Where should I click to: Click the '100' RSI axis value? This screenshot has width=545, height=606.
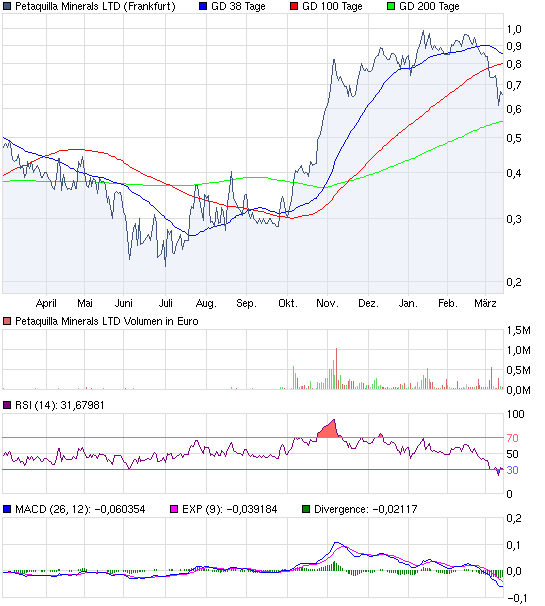coord(516,414)
